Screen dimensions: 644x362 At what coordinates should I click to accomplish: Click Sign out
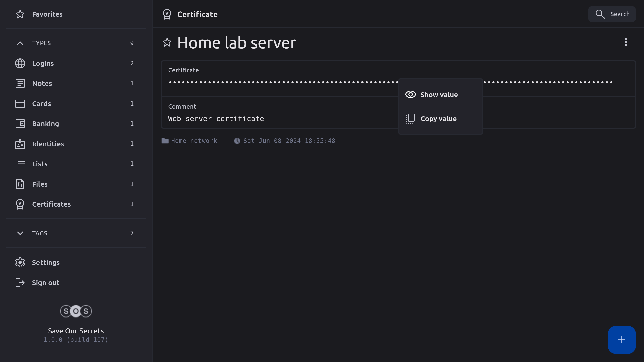click(x=46, y=283)
